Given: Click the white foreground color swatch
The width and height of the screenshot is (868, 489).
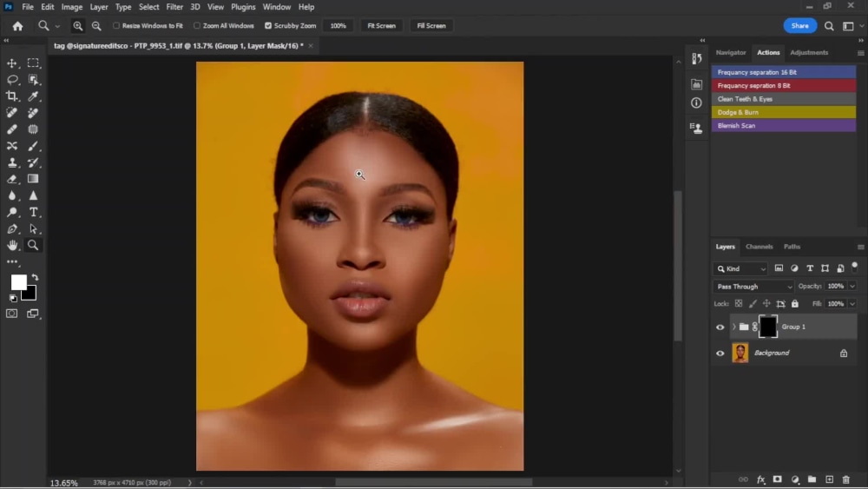Looking at the screenshot, I should tap(18, 282).
